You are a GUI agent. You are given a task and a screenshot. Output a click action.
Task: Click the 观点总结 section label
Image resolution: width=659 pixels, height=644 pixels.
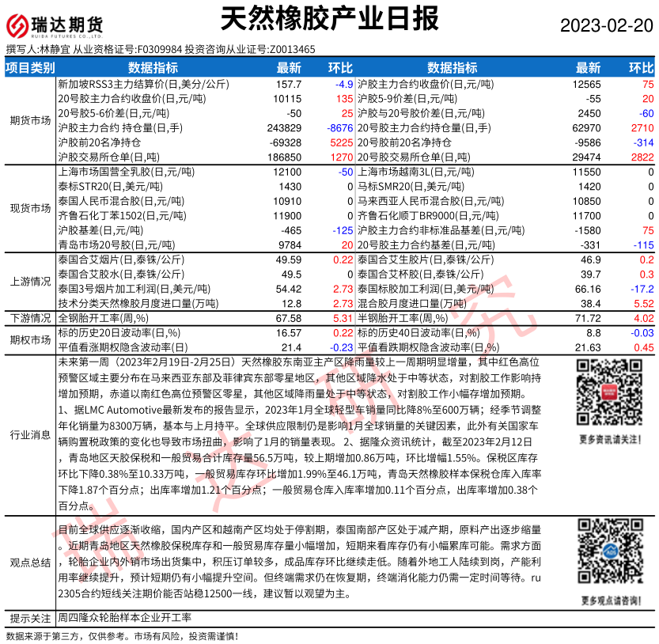30,563
